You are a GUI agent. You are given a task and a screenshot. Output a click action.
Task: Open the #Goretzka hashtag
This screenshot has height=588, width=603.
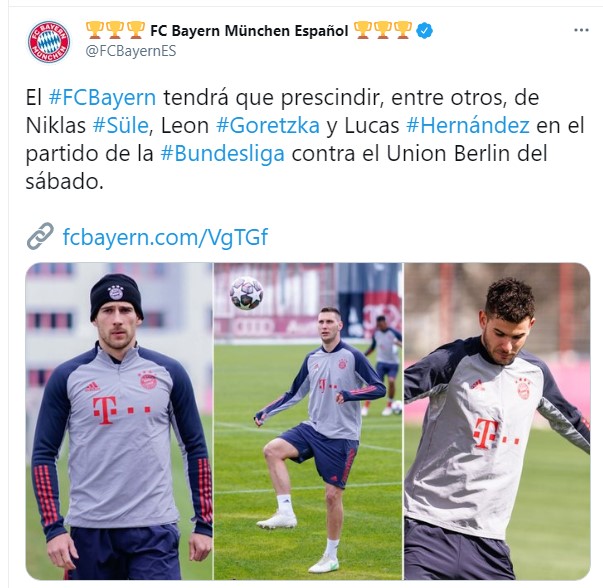[x=268, y=125]
